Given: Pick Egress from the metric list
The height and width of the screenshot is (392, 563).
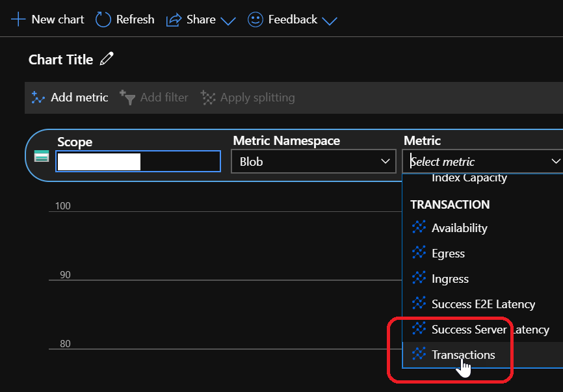Looking at the screenshot, I should 448,254.
